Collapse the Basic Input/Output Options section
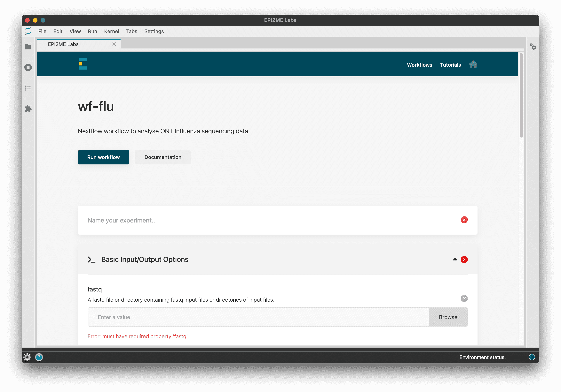 click(x=455, y=260)
